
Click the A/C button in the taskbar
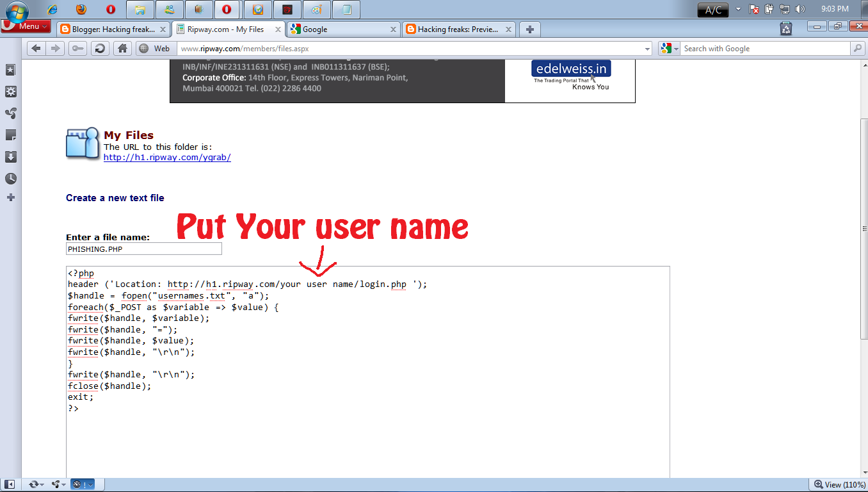[x=712, y=10]
